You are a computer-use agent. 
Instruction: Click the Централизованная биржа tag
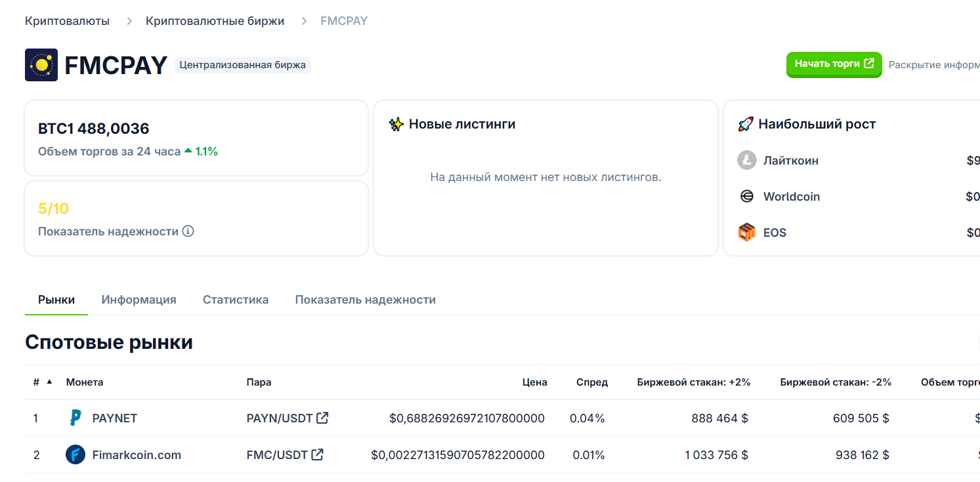click(243, 65)
